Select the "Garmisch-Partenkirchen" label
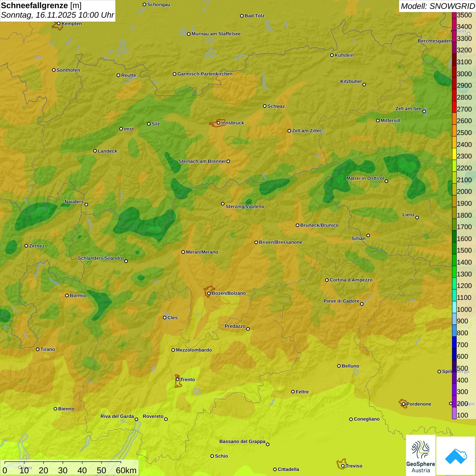Image resolution: width=476 pixels, height=476 pixels. tap(205, 74)
